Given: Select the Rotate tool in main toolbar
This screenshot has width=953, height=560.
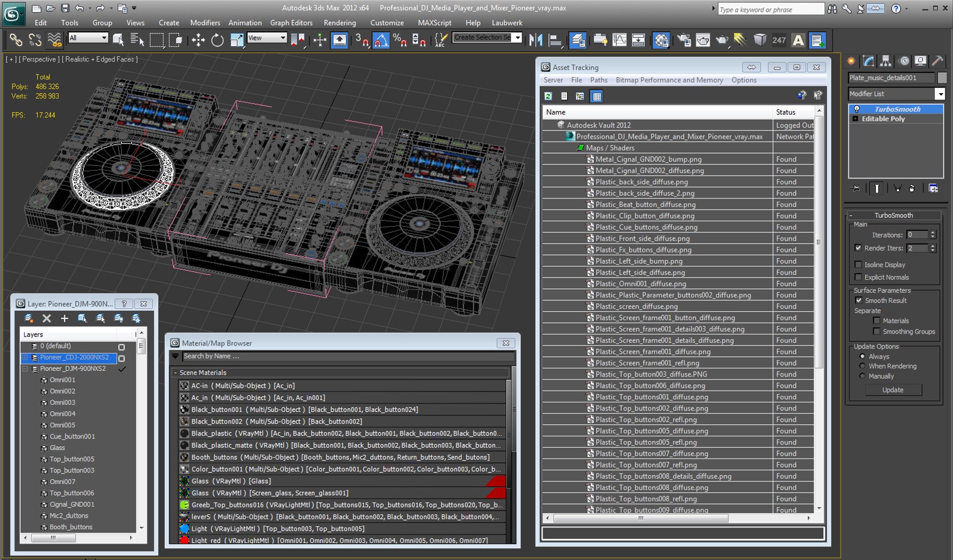Looking at the screenshot, I should 217,40.
